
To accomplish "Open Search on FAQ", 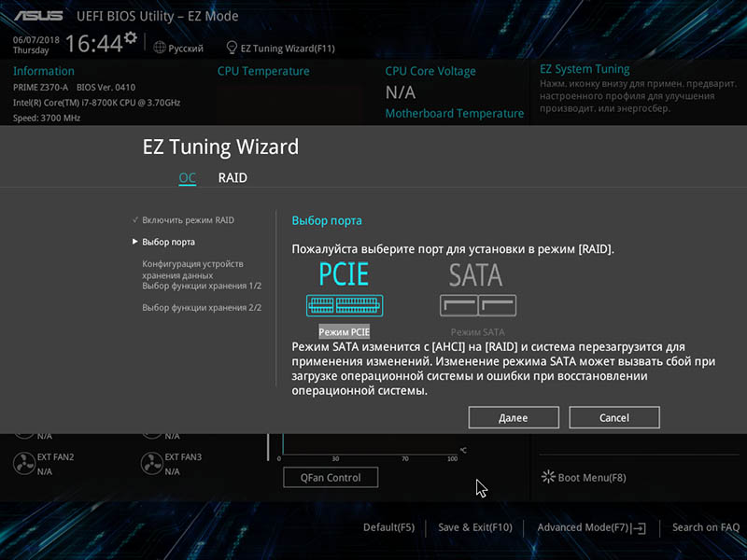I will [706, 527].
